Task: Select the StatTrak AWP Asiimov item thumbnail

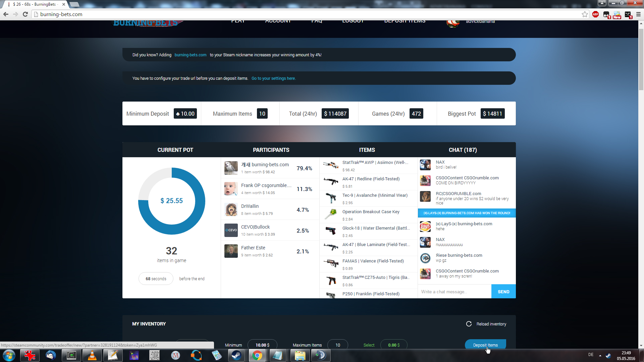Action: pyautogui.click(x=331, y=165)
